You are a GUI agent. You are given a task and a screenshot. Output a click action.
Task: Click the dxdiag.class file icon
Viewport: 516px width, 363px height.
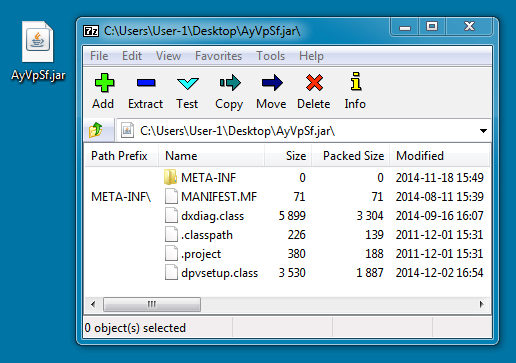pos(171,215)
